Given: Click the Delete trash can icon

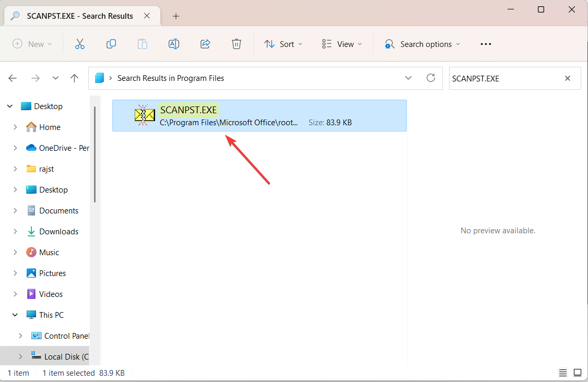Looking at the screenshot, I should tap(236, 44).
